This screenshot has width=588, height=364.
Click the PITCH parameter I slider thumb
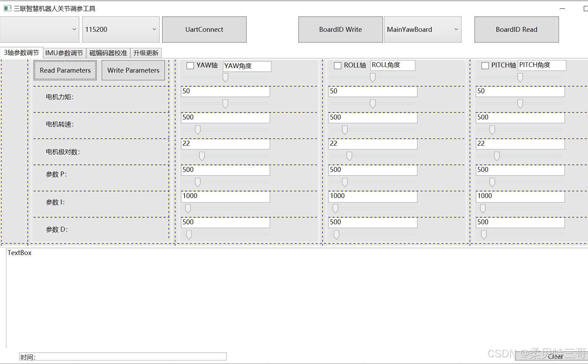tap(483, 209)
